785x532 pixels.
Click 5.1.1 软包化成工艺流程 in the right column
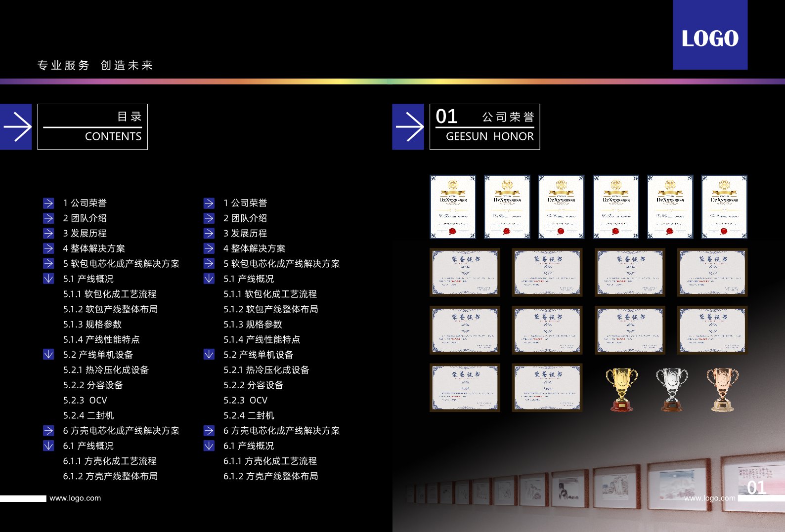(x=270, y=294)
